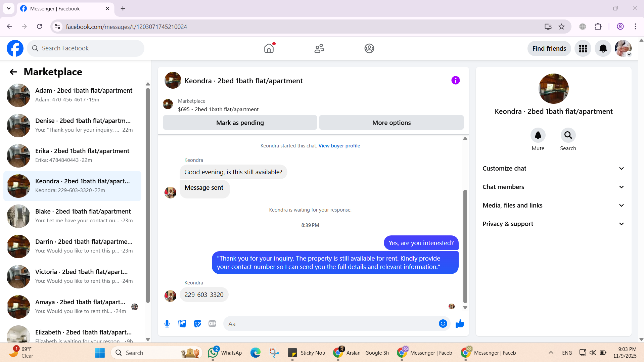Open the Facebook home logo

pos(15,48)
